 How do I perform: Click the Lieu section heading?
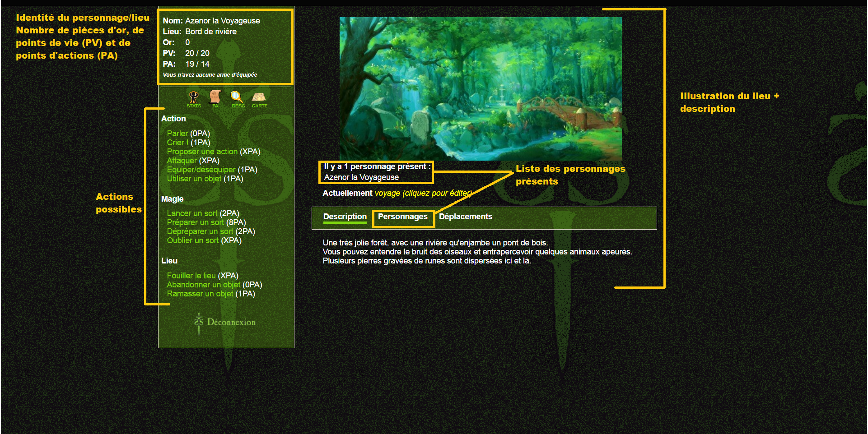[169, 261]
